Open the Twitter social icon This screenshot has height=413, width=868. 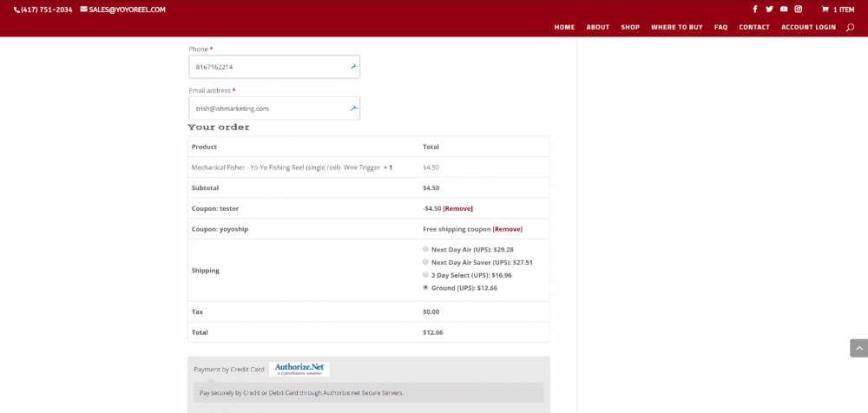click(x=769, y=9)
